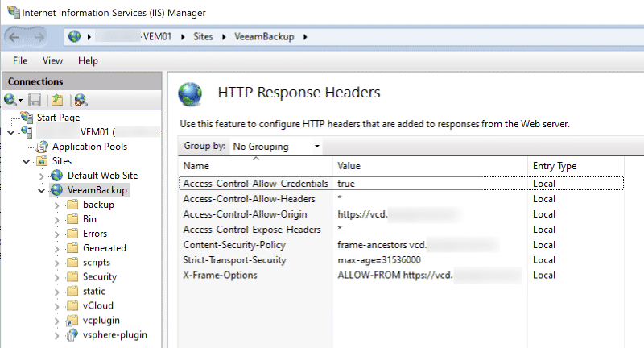Click the Back navigation arrow
This screenshot has height=348, width=644.
coord(14,37)
